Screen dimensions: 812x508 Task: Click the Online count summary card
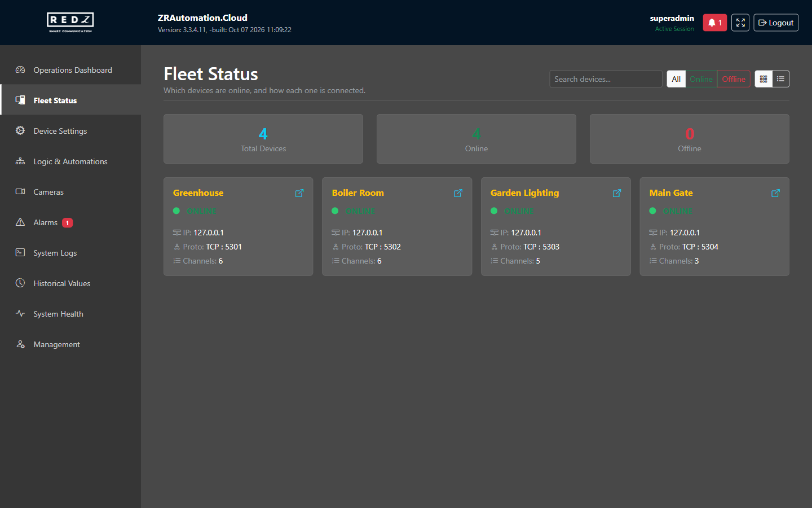pyautogui.click(x=476, y=139)
